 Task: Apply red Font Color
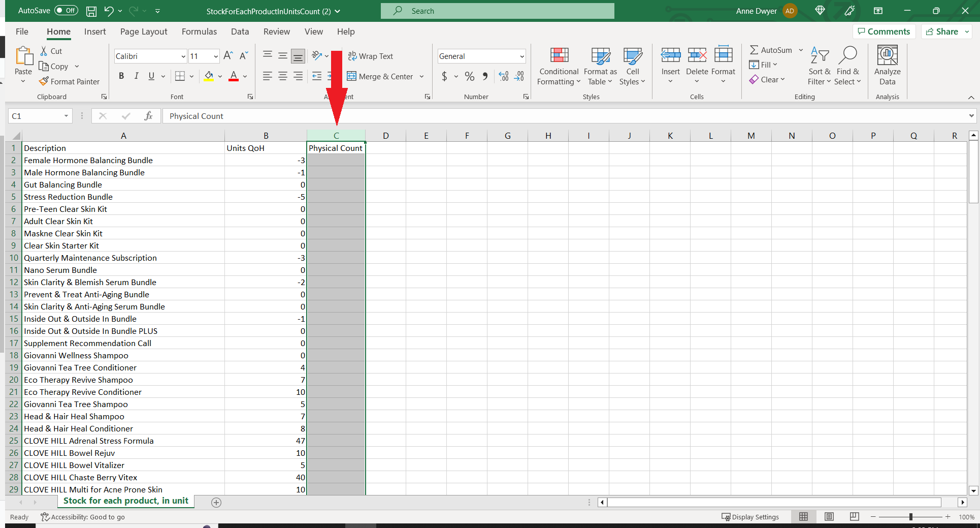click(x=234, y=76)
